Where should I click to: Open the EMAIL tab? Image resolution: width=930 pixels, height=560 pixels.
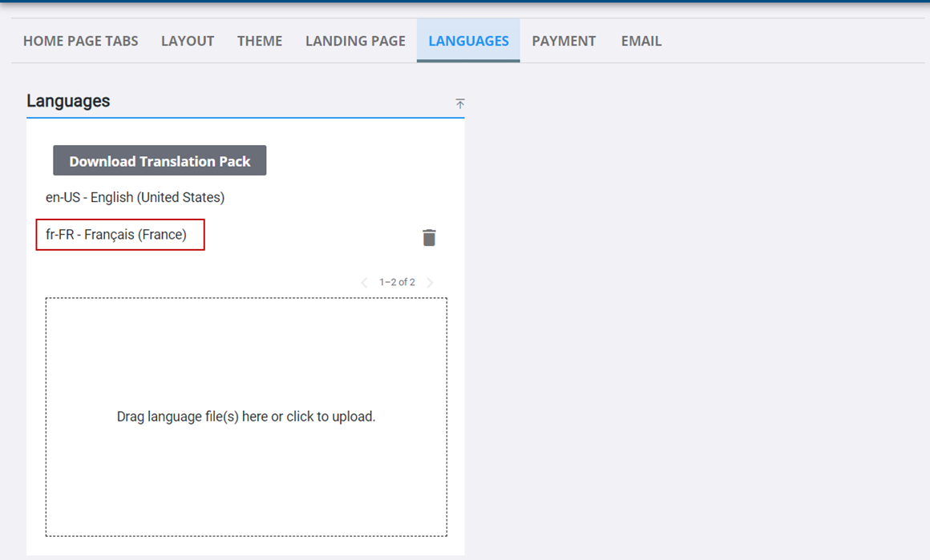[x=641, y=40]
